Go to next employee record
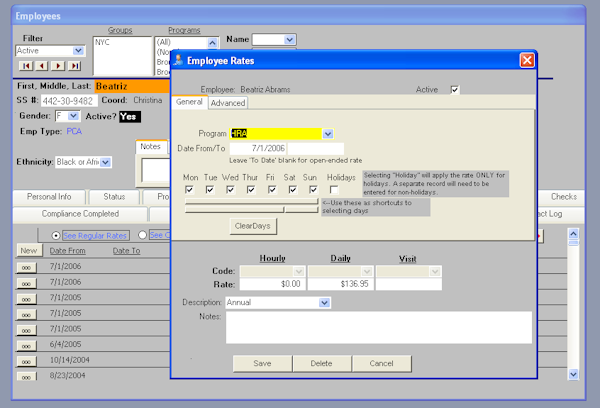The width and height of the screenshot is (600, 408). [x=58, y=66]
